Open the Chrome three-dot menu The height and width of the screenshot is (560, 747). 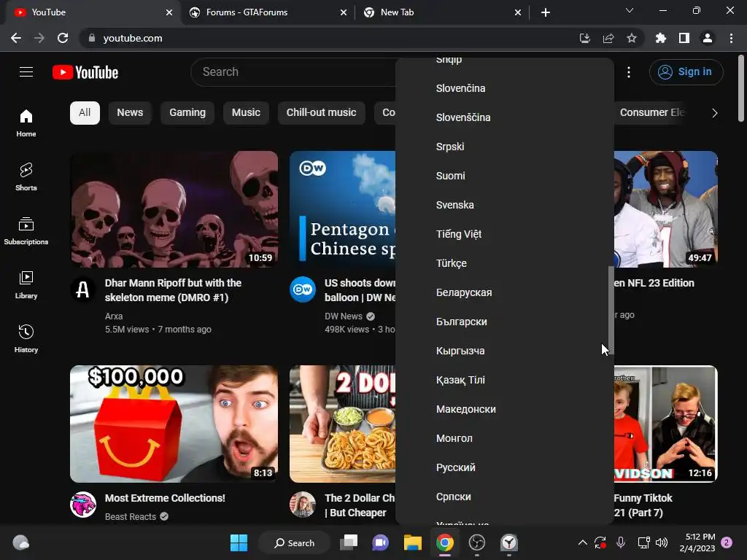(731, 38)
